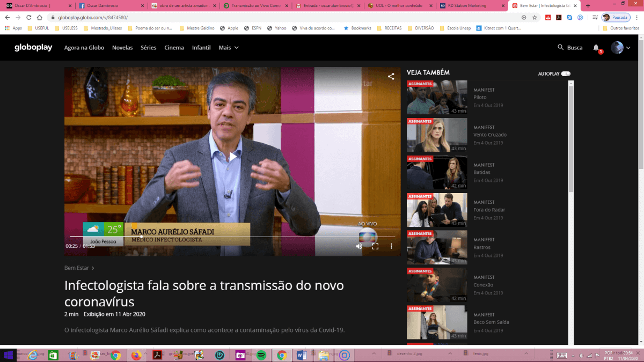Click the globoplay logo
644x362 pixels.
click(33, 47)
